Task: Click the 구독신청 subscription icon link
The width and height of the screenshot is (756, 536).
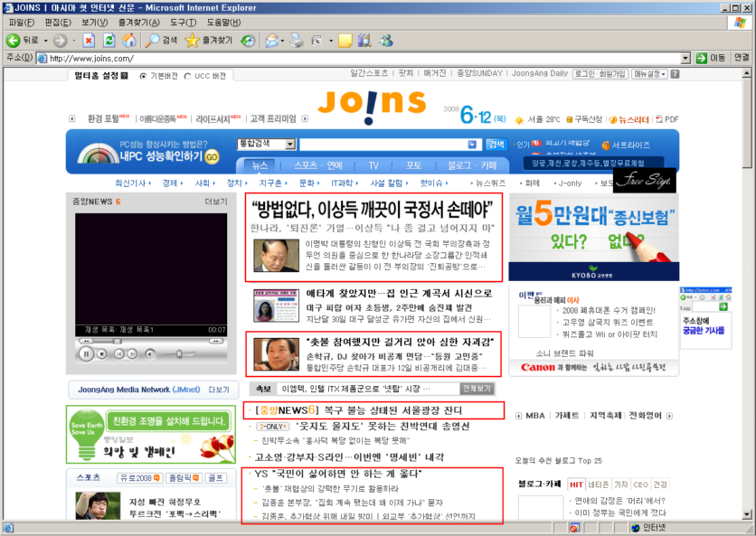Action: pos(584,119)
